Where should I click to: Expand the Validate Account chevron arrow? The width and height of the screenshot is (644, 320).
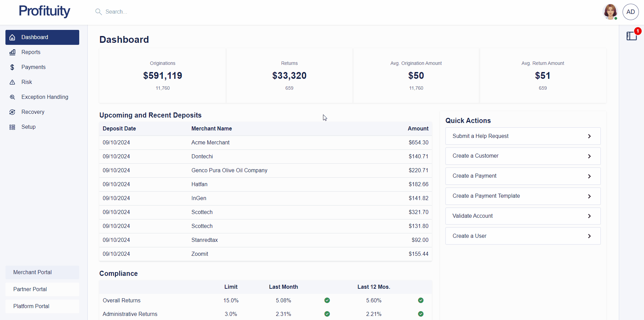click(589, 216)
